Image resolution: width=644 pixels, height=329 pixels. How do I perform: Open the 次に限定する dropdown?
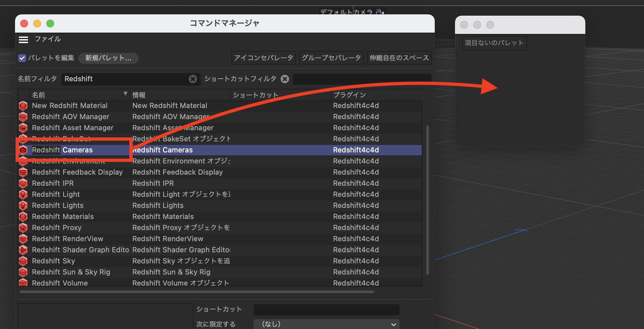326,324
